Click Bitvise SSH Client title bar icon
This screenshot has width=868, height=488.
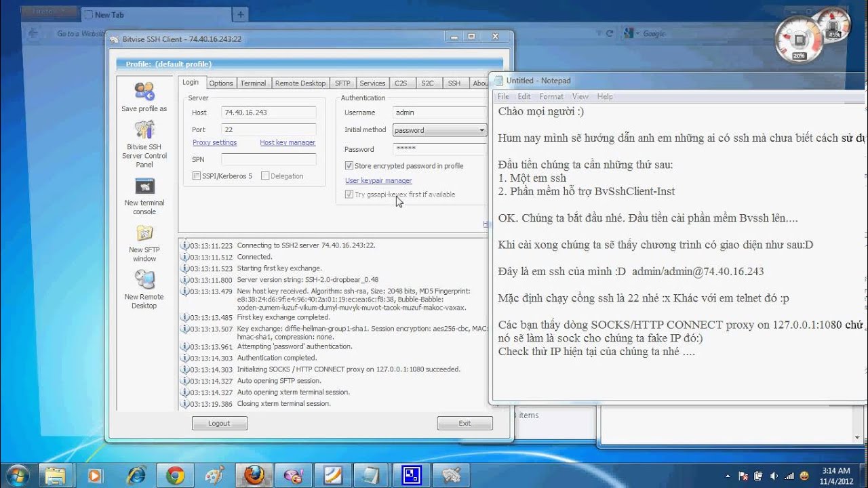tap(115, 39)
